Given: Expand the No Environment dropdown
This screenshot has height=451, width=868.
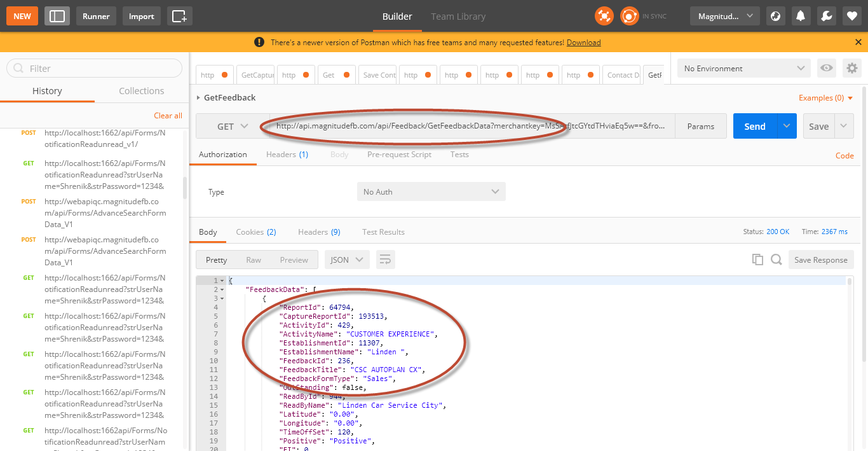Looking at the screenshot, I should click(x=743, y=68).
